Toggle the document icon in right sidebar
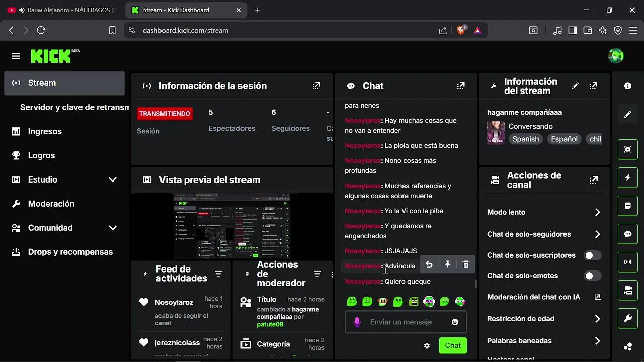 (x=628, y=206)
